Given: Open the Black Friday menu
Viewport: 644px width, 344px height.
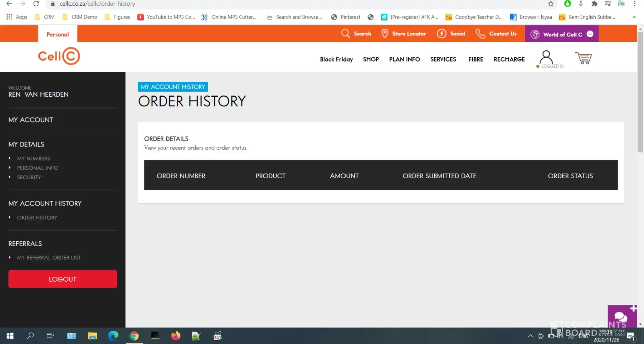Looking at the screenshot, I should tap(336, 59).
